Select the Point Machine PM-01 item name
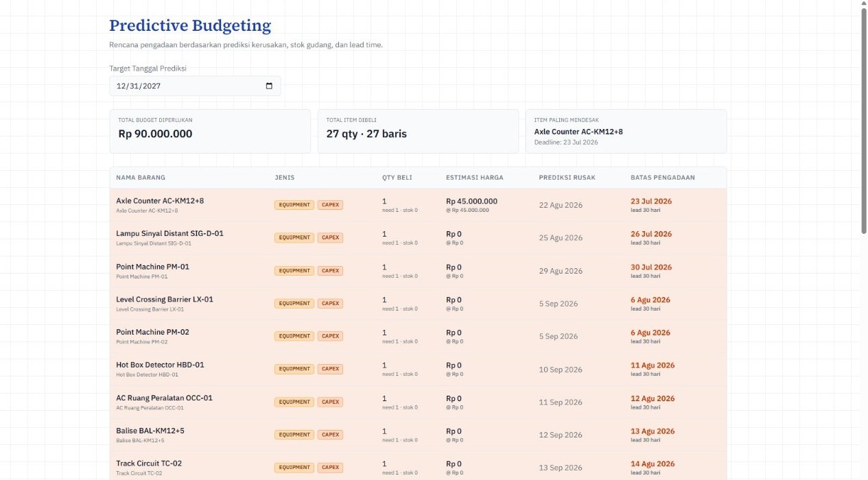The height and width of the screenshot is (480, 868). (x=152, y=266)
